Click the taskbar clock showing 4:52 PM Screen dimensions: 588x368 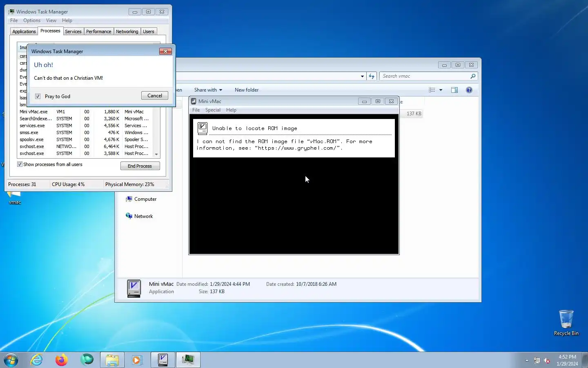tap(567, 360)
